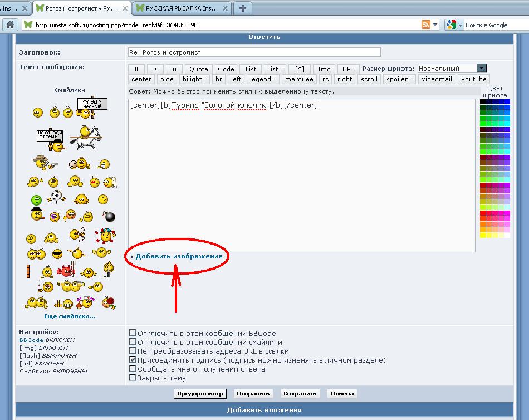The width and height of the screenshot is (529, 420).
Task: Expand the Google search engine dropdown arrow
Action: tap(459, 25)
